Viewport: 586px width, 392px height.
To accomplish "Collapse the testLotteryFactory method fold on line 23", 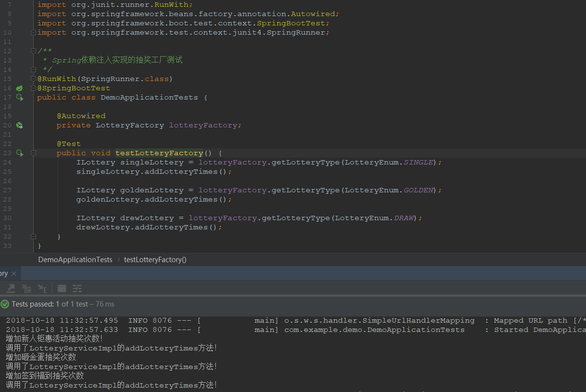I will (33, 153).
